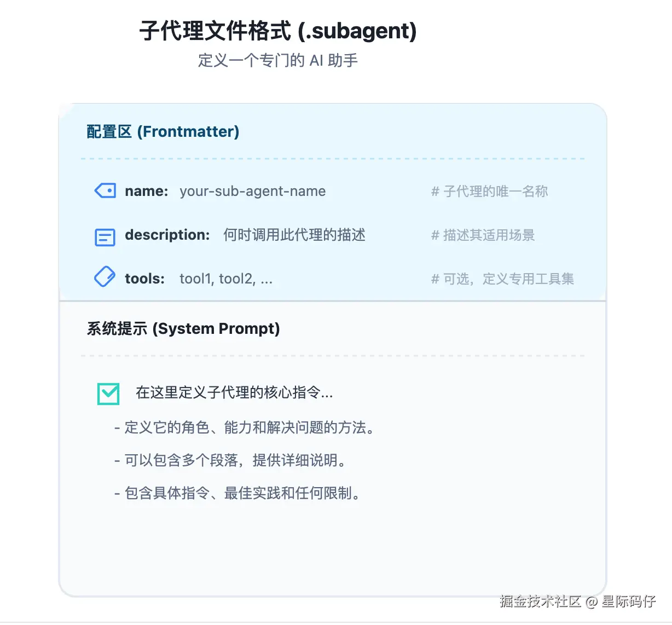Click the comment '# 可选，定义专用工具集'

point(502,279)
